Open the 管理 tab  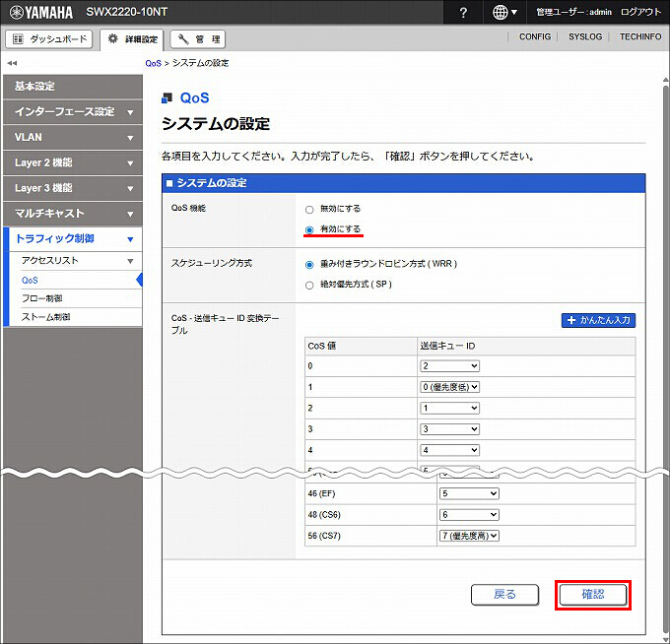(198, 39)
